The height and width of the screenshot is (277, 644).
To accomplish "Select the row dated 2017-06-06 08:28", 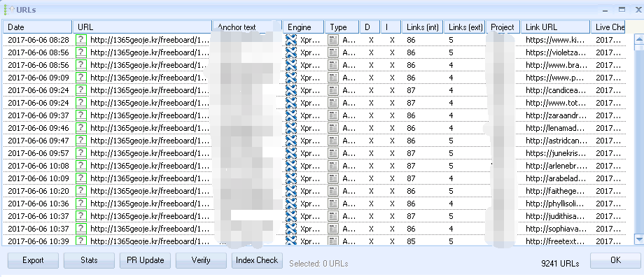I will (x=314, y=40).
